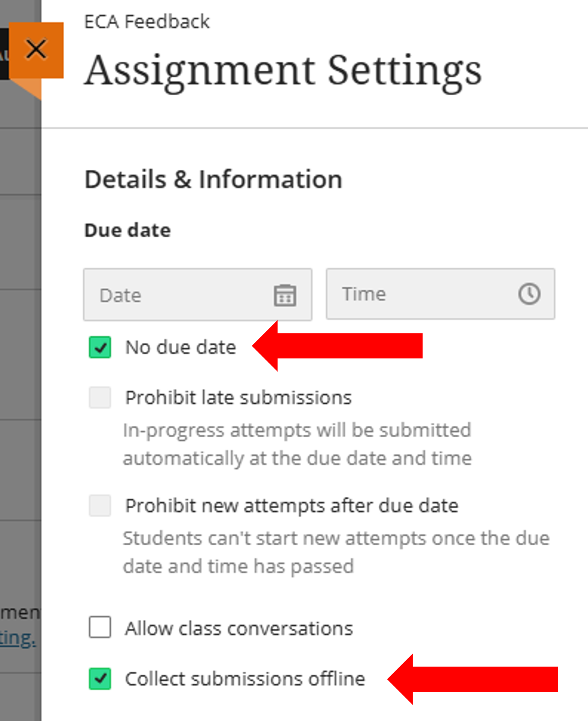
Task: Click the 'No due date' label text
Action: (x=180, y=347)
